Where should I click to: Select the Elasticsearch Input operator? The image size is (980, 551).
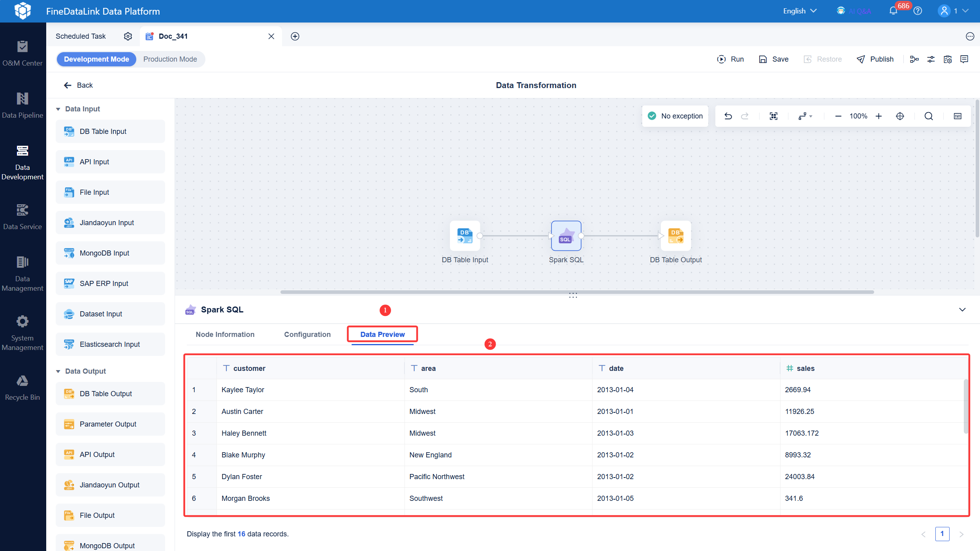110,344
